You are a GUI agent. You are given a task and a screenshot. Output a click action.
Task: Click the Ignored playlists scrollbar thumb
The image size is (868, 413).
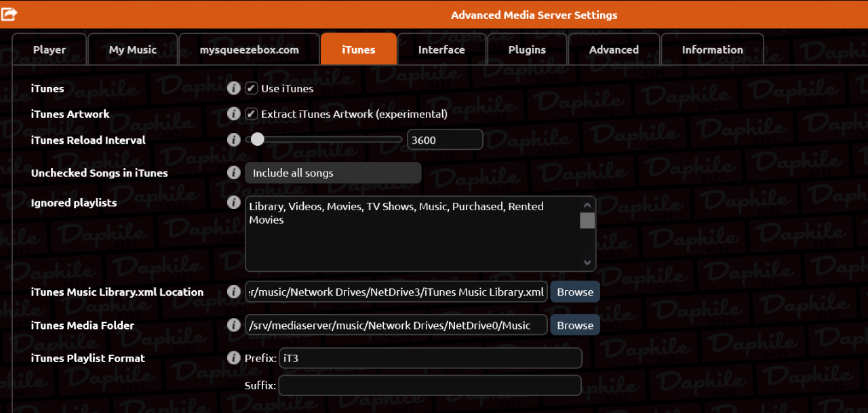pyautogui.click(x=587, y=220)
